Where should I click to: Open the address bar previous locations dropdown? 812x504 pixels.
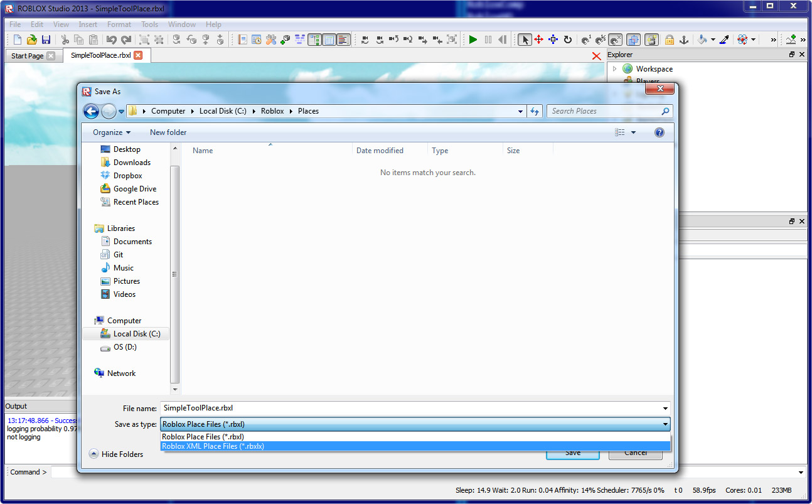pyautogui.click(x=521, y=111)
